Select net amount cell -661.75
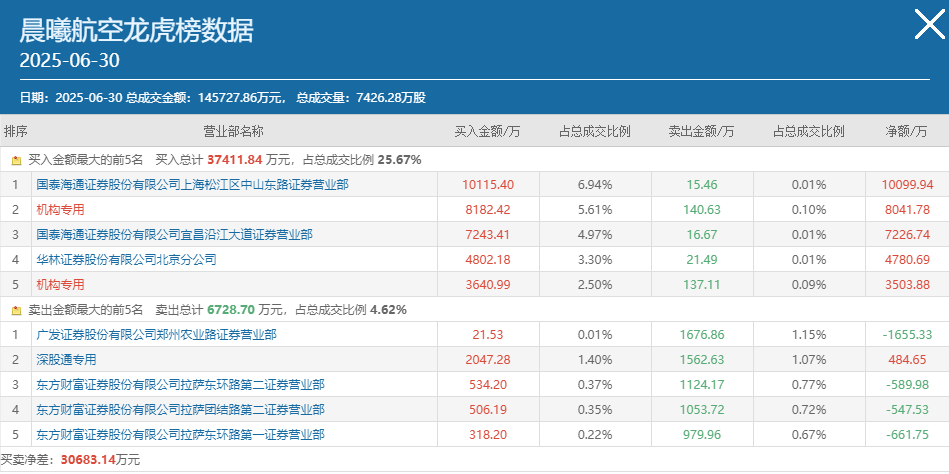Viewport: 949px width, 474px height. pos(907,435)
